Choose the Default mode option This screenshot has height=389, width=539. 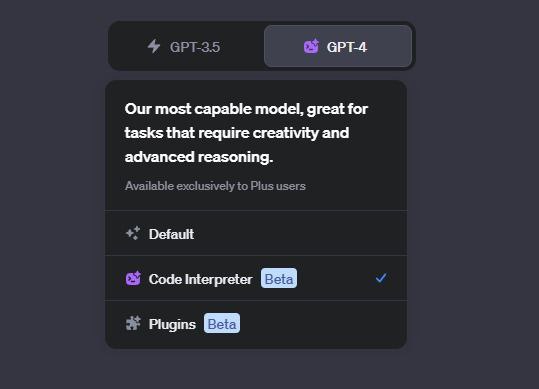click(x=256, y=233)
